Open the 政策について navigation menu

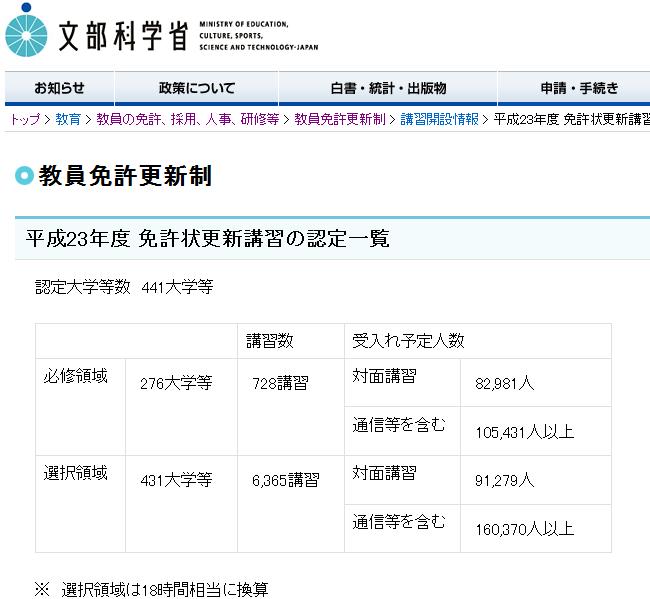[196, 88]
